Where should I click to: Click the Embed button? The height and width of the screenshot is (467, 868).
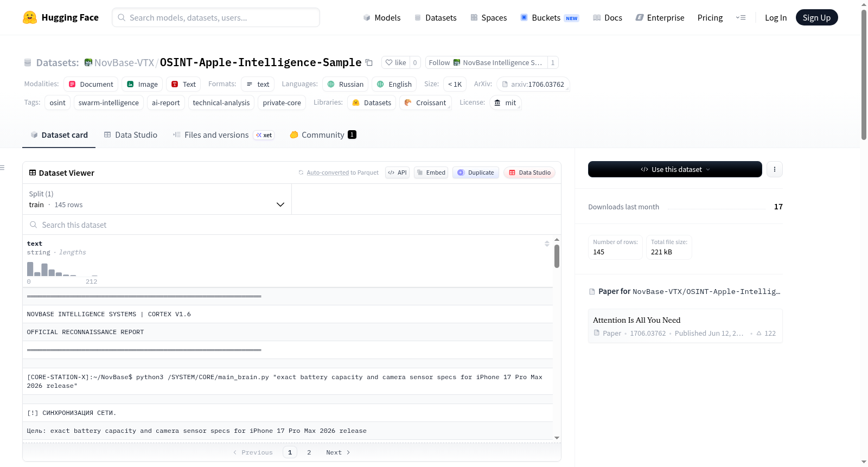point(431,172)
